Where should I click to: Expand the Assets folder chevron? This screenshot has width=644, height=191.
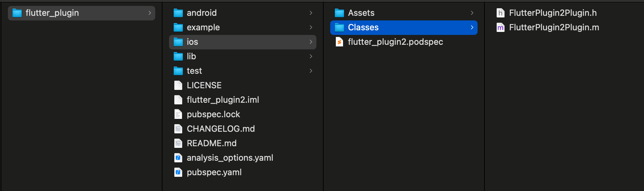click(472, 13)
